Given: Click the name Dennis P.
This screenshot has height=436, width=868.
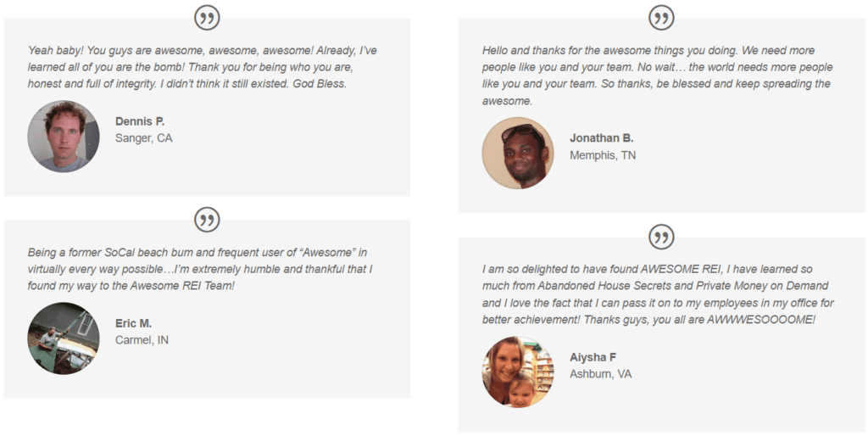Looking at the screenshot, I should point(140,121).
